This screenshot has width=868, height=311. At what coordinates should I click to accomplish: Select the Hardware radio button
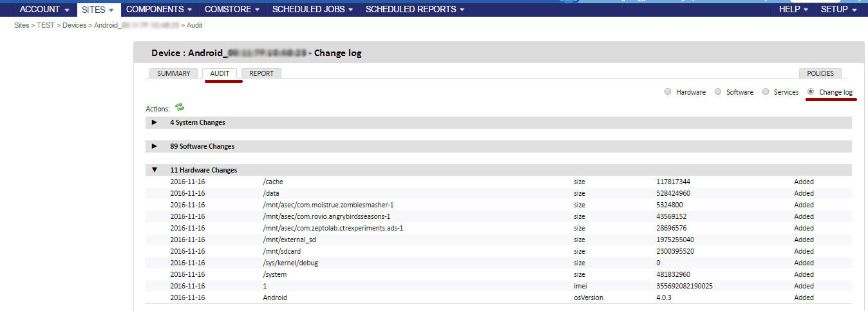pyautogui.click(x=668, y=92)
